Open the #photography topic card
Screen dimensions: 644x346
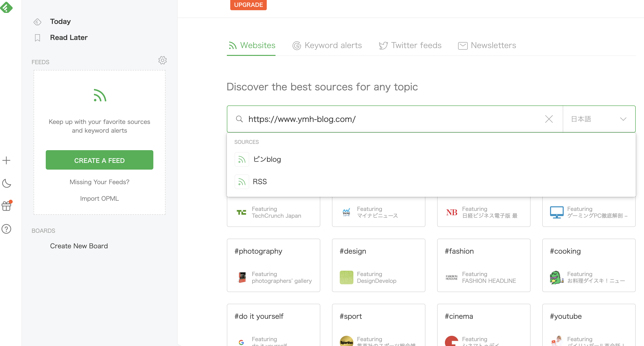273,265
